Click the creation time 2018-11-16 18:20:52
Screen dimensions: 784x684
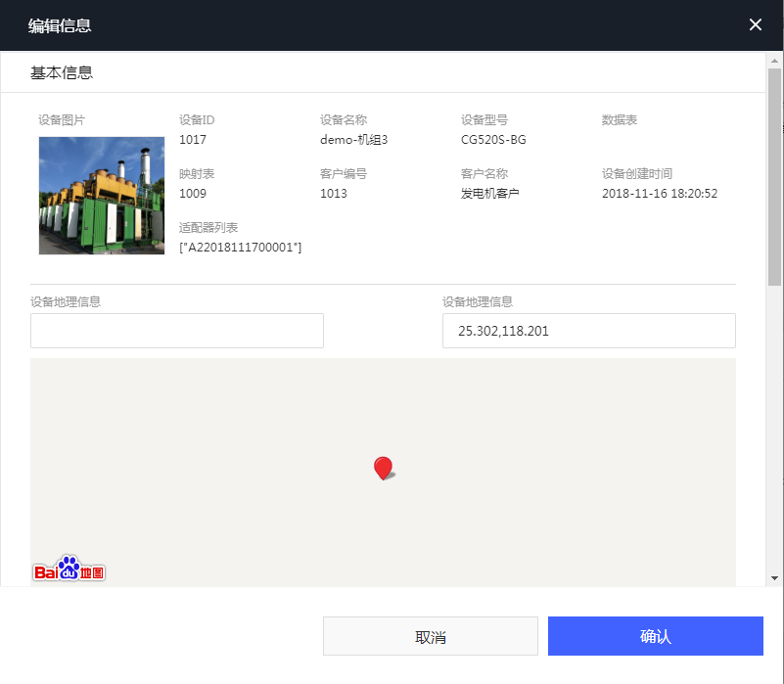(x=660, y=194)
